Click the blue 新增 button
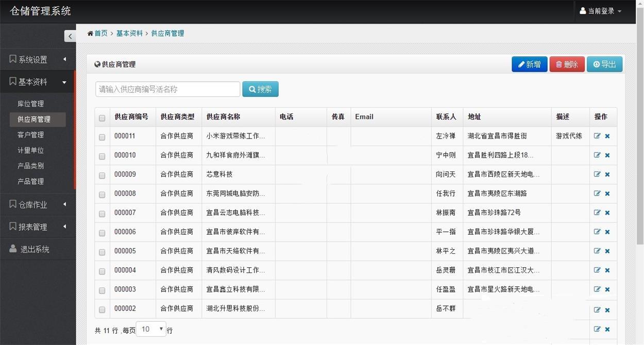This screenshot has height=345, width=644. [x=529, y=64]
